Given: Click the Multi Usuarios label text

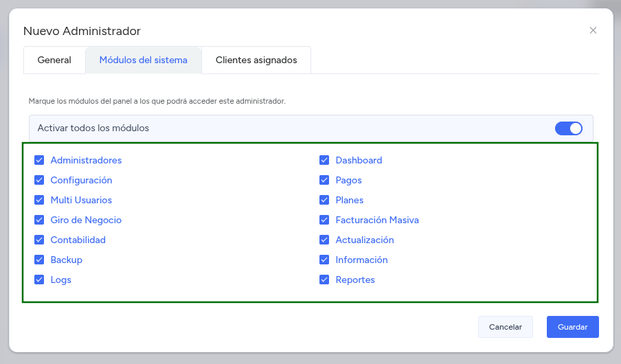Looking at the screenshot, I should [x=81, y=200].
